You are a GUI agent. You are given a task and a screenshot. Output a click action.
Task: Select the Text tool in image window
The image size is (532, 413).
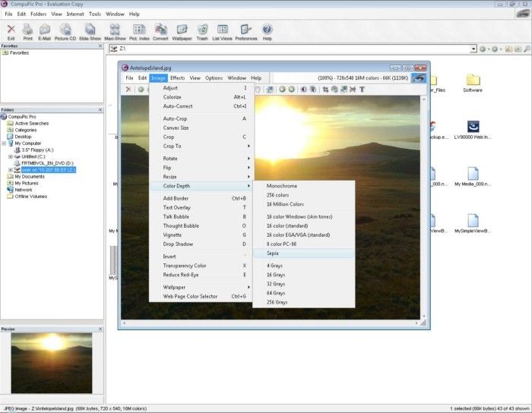[x=362, y=89]
